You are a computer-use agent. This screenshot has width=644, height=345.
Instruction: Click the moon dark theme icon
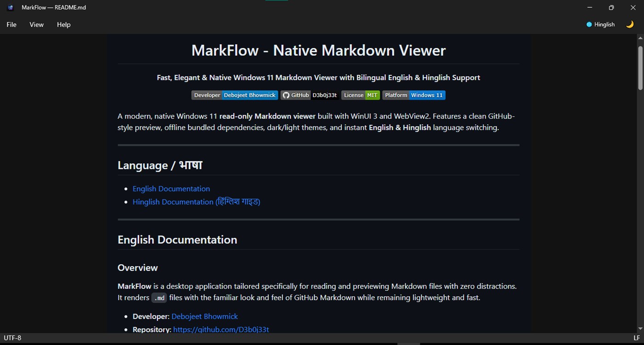pyautogui.click(x=630, y=24)
